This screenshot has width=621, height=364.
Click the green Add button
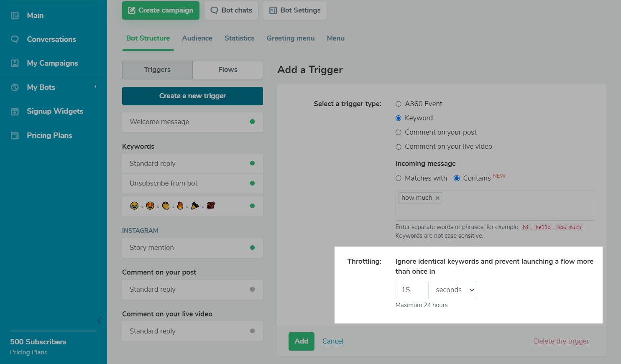(x=301, y=341)
